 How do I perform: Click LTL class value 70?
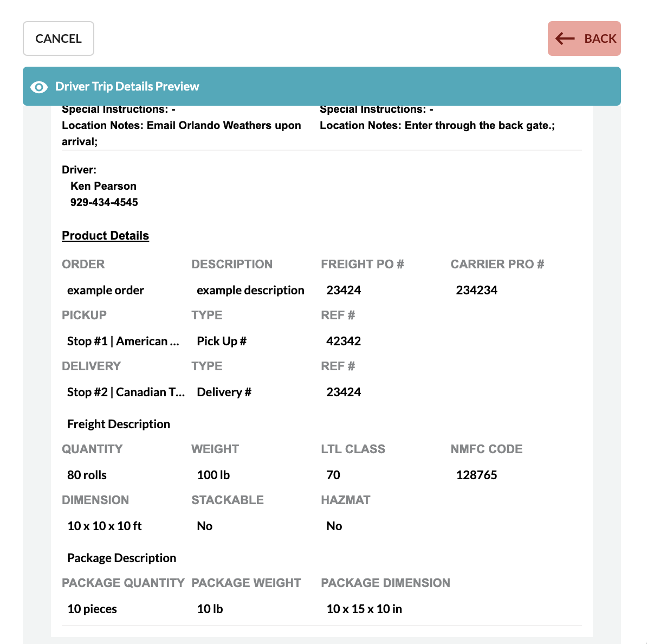point(333,475)
